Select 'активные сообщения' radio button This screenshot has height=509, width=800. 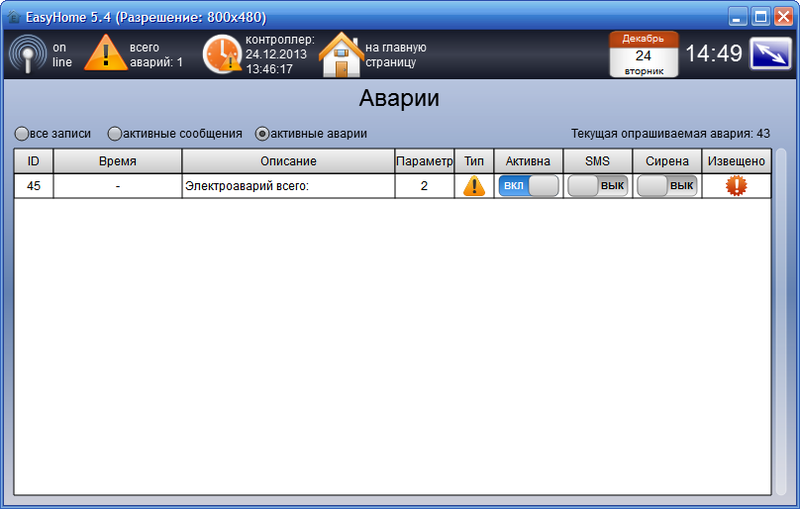click(x=115, y=133)
